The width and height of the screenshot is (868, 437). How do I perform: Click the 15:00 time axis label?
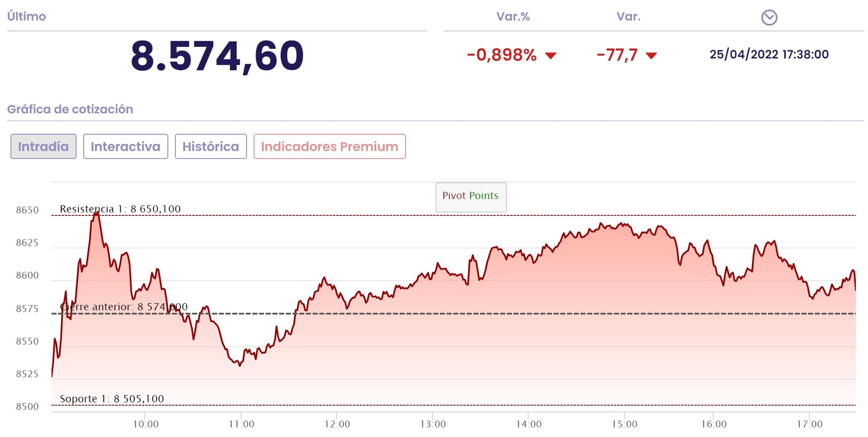click(x=624, y=424)
